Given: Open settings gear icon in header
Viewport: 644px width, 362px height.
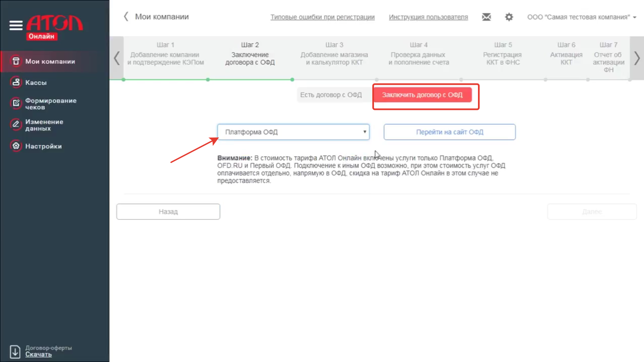Looking at the screenshot, I should tap(509, 17).
